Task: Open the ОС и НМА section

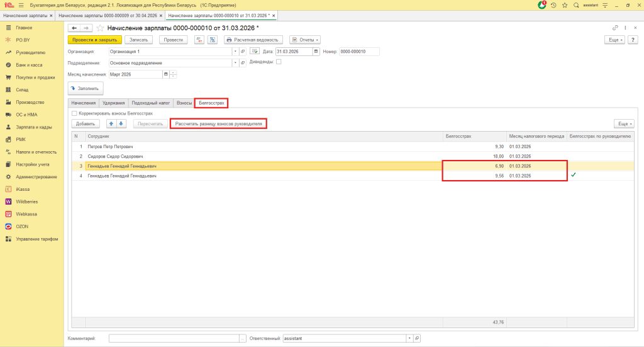Action: click(26, 115)
